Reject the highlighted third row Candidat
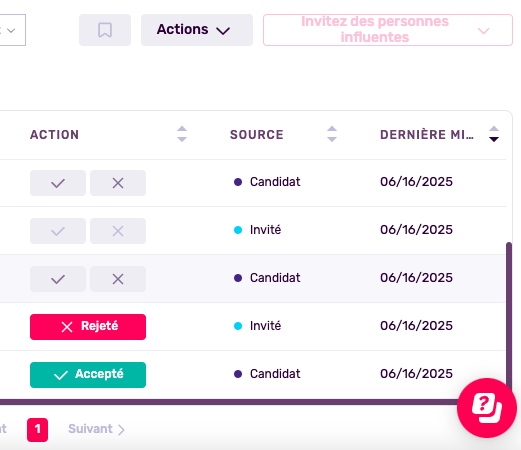This screenshot has width=521, height=450. (x=118, y=279)
